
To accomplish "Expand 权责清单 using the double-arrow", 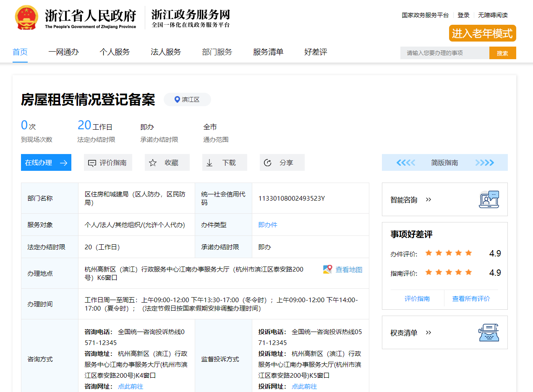I will (428, 333).
